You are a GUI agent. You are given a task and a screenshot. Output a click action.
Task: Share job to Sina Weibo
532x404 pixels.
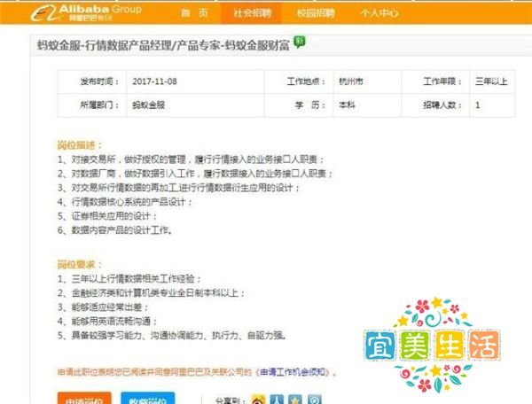coord(259,400)
